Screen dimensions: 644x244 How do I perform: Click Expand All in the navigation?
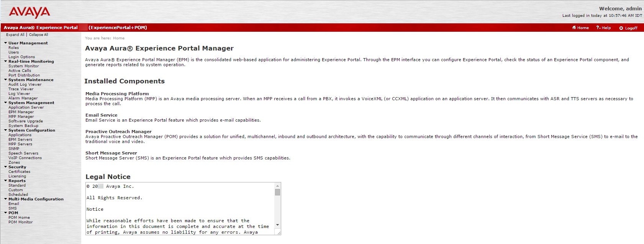click(x=15, y=35)
